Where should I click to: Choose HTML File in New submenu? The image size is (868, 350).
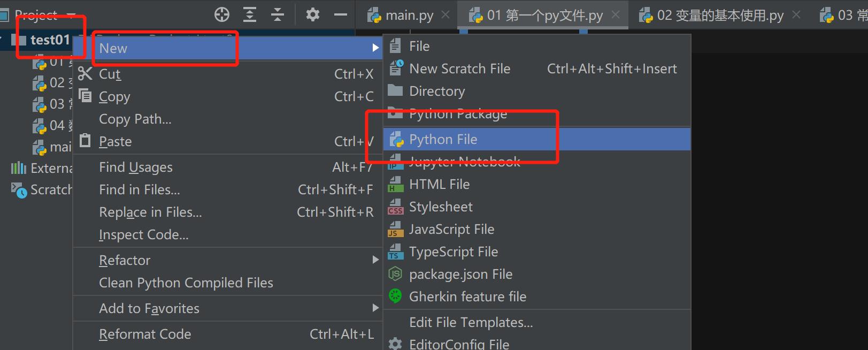(537, 184)
